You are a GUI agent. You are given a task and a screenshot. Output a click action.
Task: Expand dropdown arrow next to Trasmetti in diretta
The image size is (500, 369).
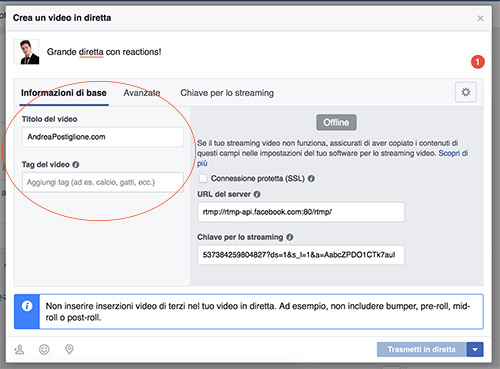pyautogui.click(x=475, y=349)
